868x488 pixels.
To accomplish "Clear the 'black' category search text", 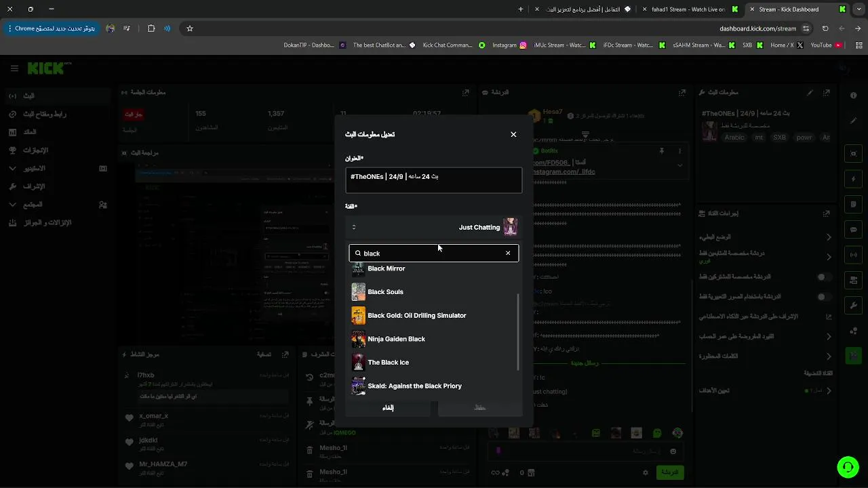I will click(x=508, y=253).
